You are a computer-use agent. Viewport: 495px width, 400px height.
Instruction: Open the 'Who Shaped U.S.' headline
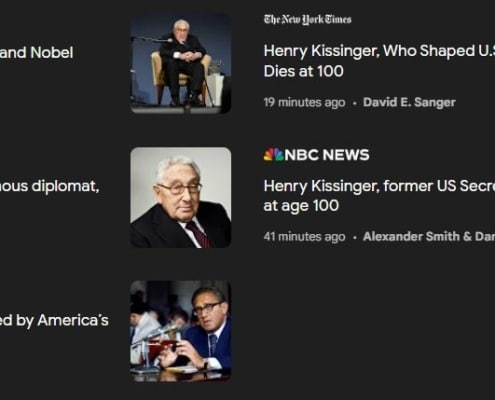click(x=379, y=61)
